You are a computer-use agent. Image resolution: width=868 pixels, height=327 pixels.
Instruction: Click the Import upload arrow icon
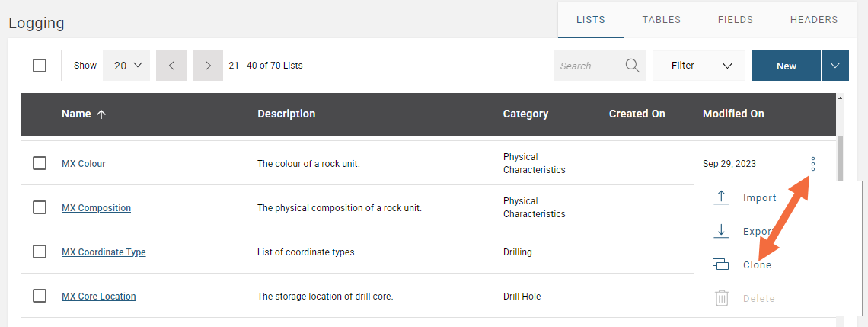[720, 197]
